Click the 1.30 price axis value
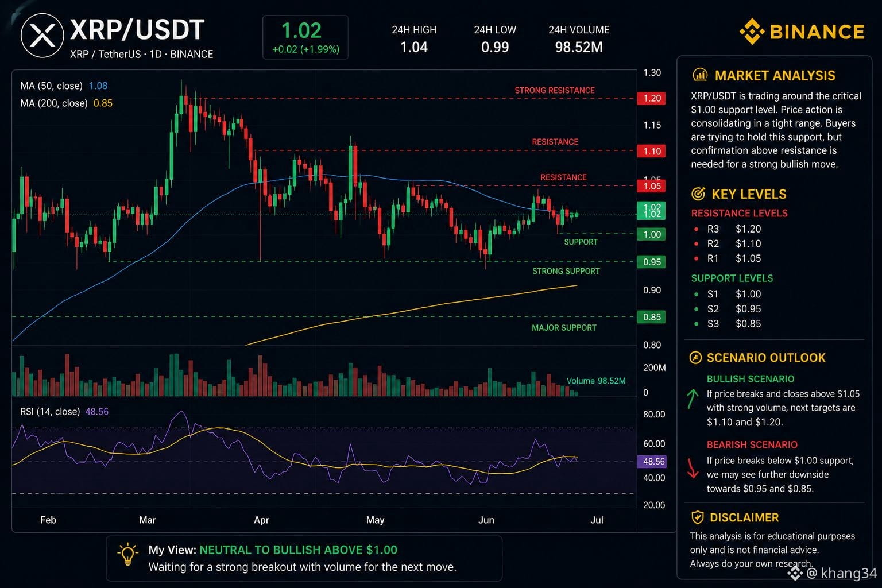The image size is (882, 588). pos(652,73)
